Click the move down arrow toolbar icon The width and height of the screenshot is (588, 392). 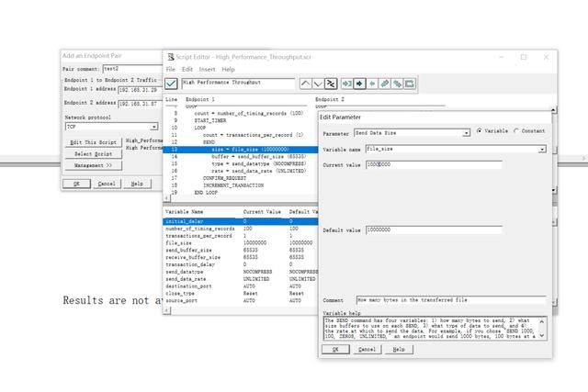319,84
